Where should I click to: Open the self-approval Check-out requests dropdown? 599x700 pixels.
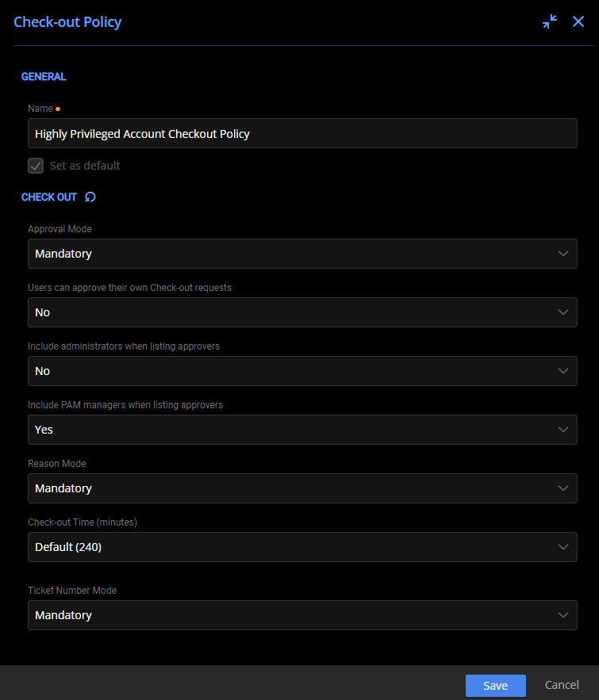point(301,312)
